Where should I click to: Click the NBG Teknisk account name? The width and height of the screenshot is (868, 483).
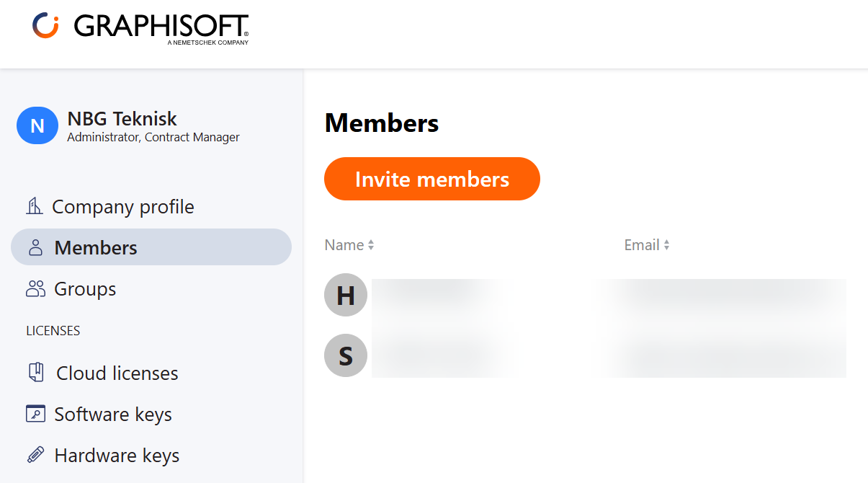[122, 118]
